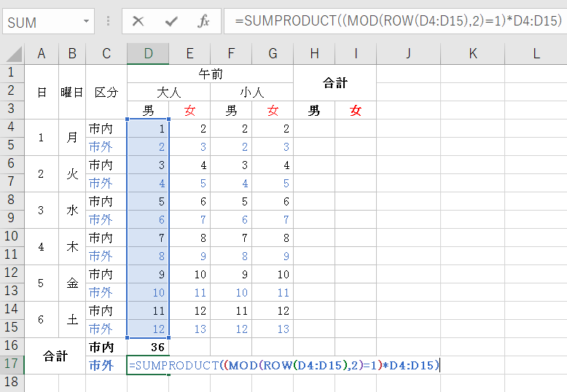Click cell D15 showing 12

[148, 329]
